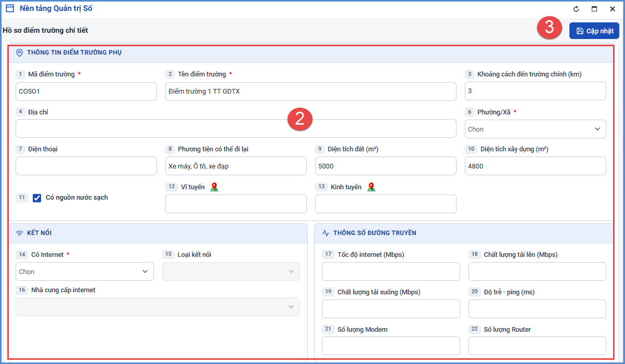Click the wifi icon in Kết nối header
The height and width of the screenshot is (364, 625).
click(x=20, y=233)
